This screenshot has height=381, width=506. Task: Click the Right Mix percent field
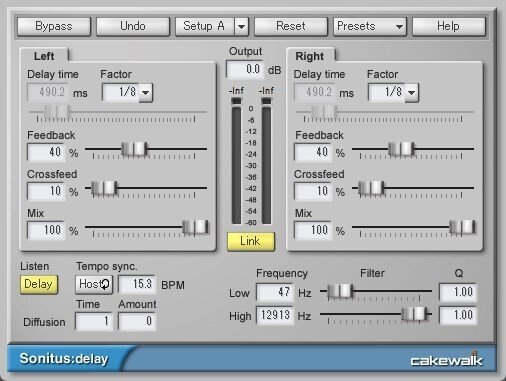pos(313,230)
